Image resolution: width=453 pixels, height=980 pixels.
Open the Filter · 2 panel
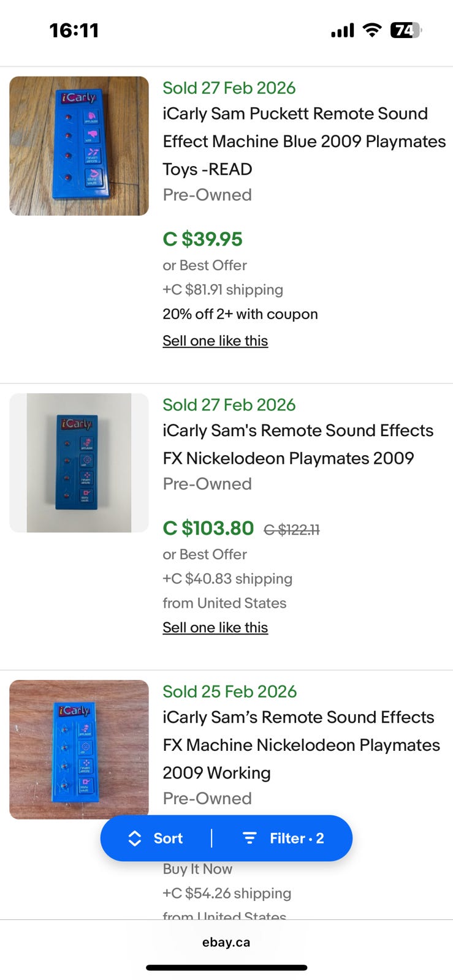click(x=283, y=839)
